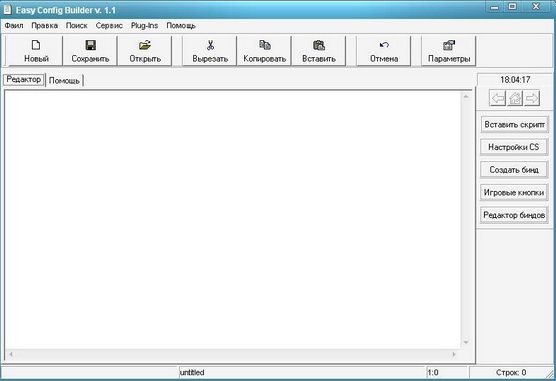This screenshot has height=381, width=556.
Task: Click the Открыть folder icon
Action: click(x=145, y=45)
